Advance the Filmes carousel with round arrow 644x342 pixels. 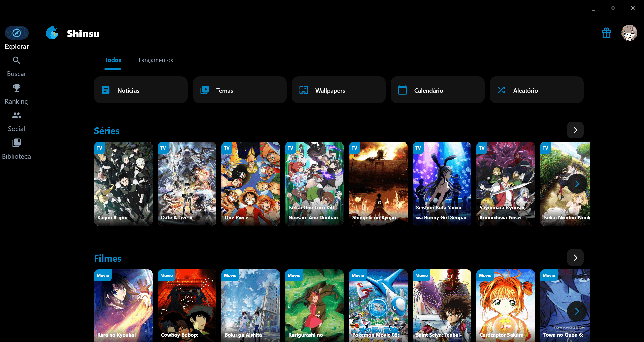pyautogui.click(x=577, y=311)
